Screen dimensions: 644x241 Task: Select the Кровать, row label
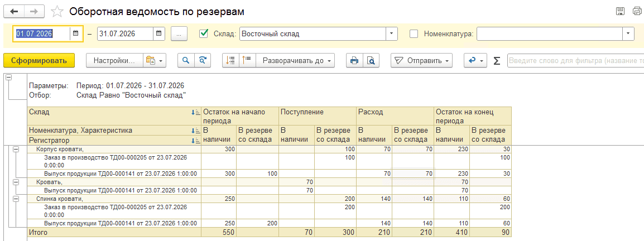click(x=49, y=181)
